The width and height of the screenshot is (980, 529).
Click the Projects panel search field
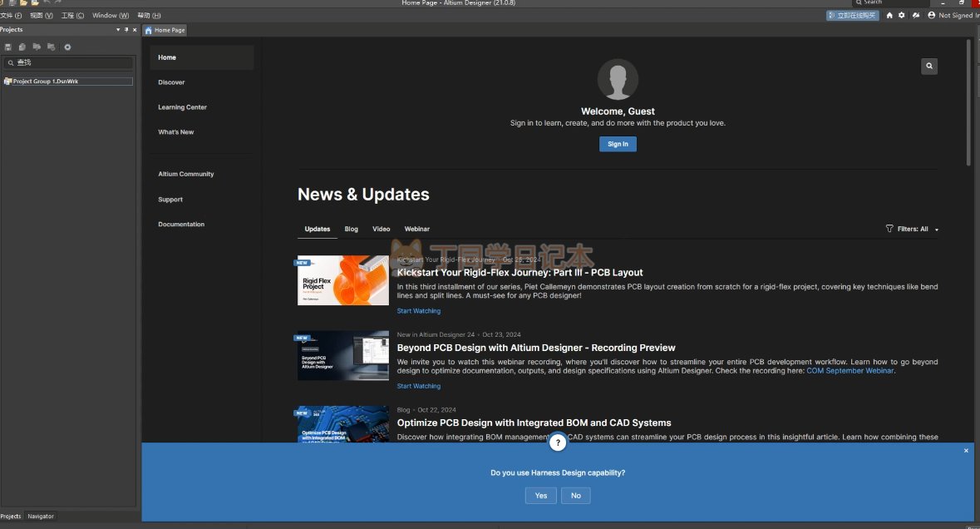71,62
